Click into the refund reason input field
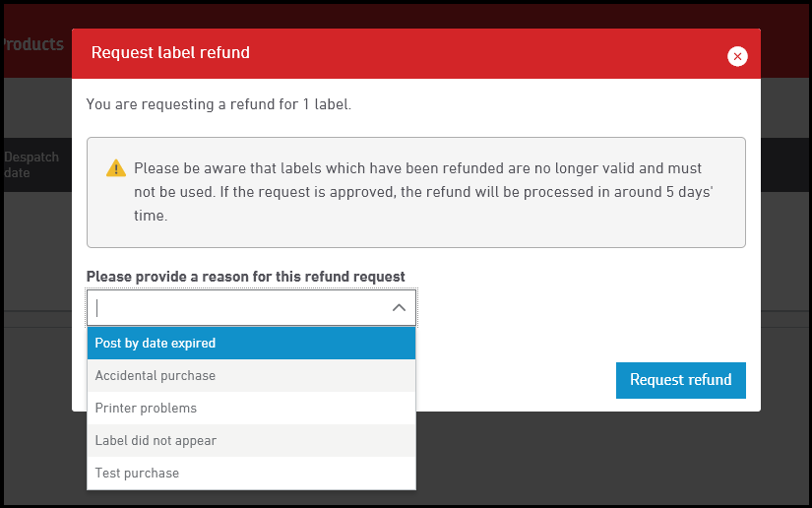Image resolution: width=812 pixels, height=508 pixels. pyautogui.click(x=236, y=308)
